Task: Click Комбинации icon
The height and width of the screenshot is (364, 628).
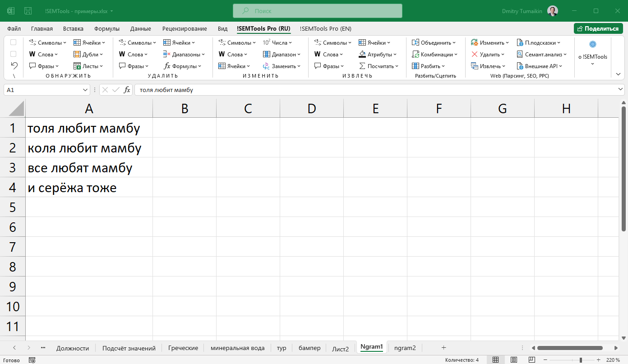Action: tap(416, 55)
